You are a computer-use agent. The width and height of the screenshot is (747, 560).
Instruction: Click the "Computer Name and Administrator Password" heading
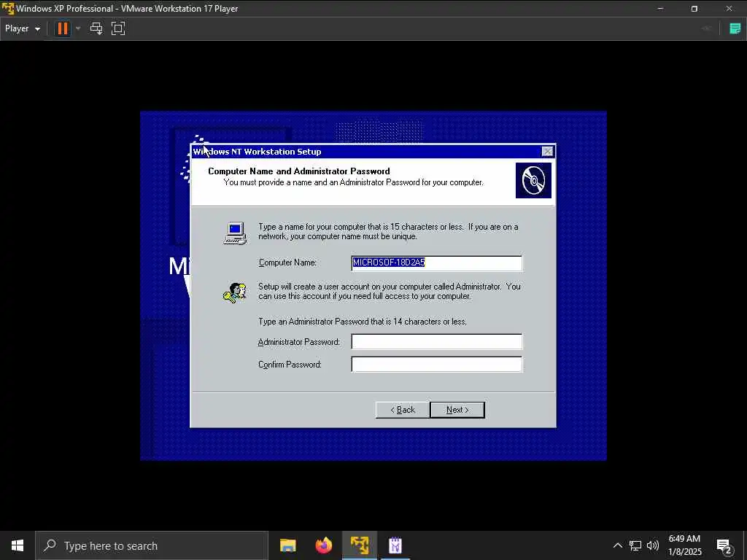click(x=298, y=171)
